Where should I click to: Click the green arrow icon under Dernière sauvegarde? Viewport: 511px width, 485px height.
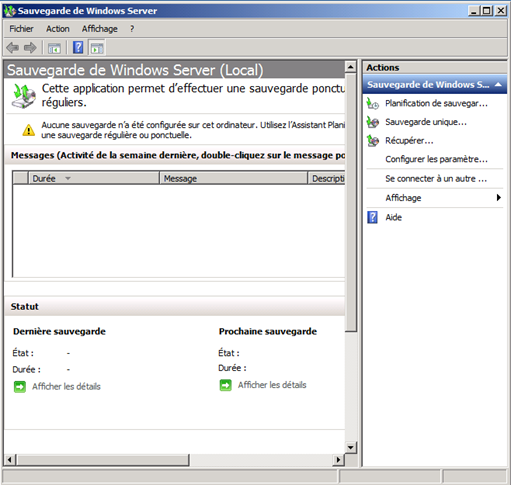click(20, 387)
